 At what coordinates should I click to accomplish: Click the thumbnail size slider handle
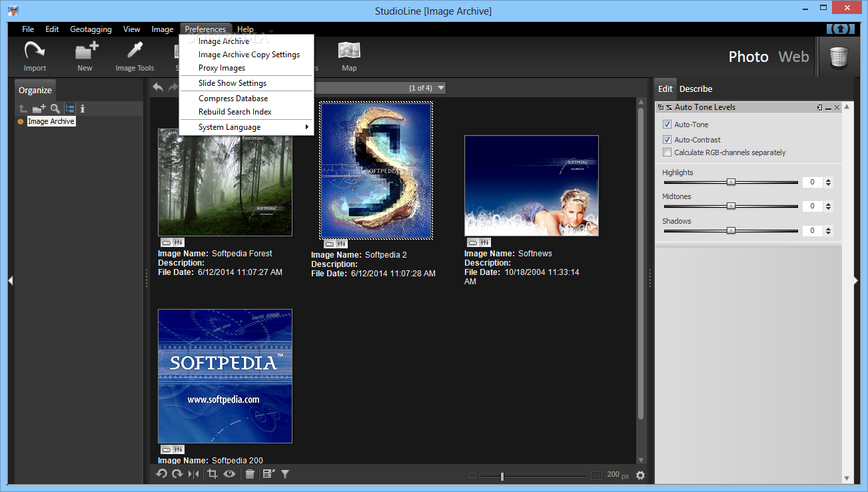click(502, 475)
